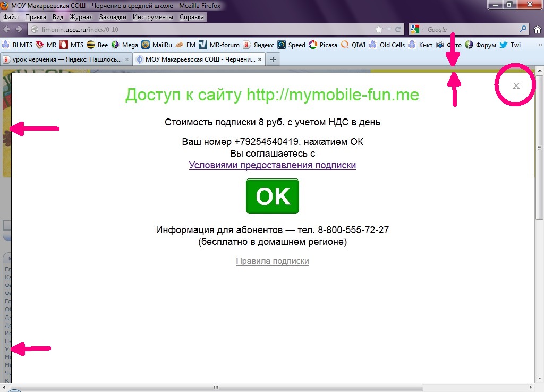Click the green OK button
Viewport: 544px width, 392px height.
[x=272, y=196]
